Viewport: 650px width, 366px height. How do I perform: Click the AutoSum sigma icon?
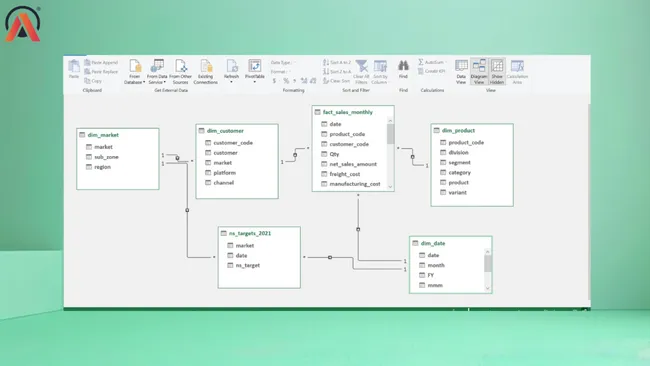click(420, 62)
